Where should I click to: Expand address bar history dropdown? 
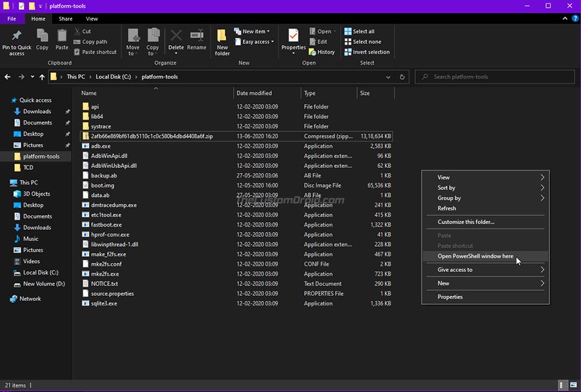(x=388, y=77)
